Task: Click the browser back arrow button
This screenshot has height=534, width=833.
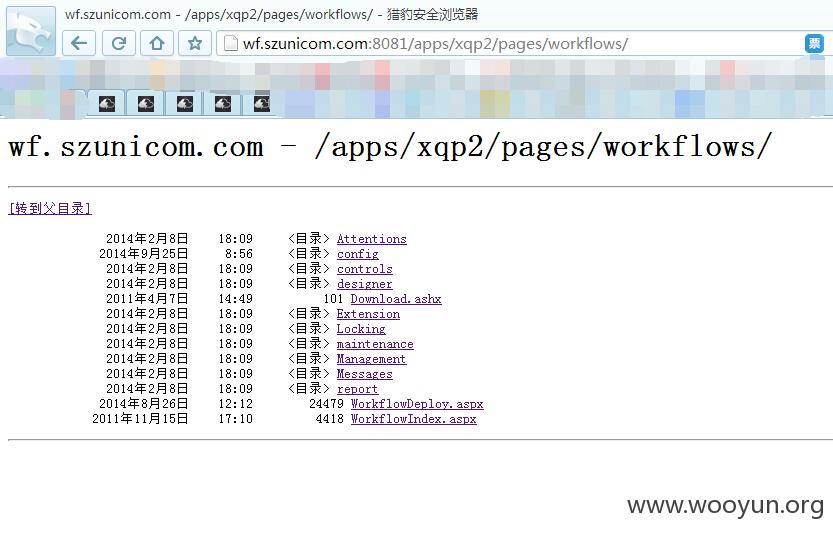Action: 79,43
